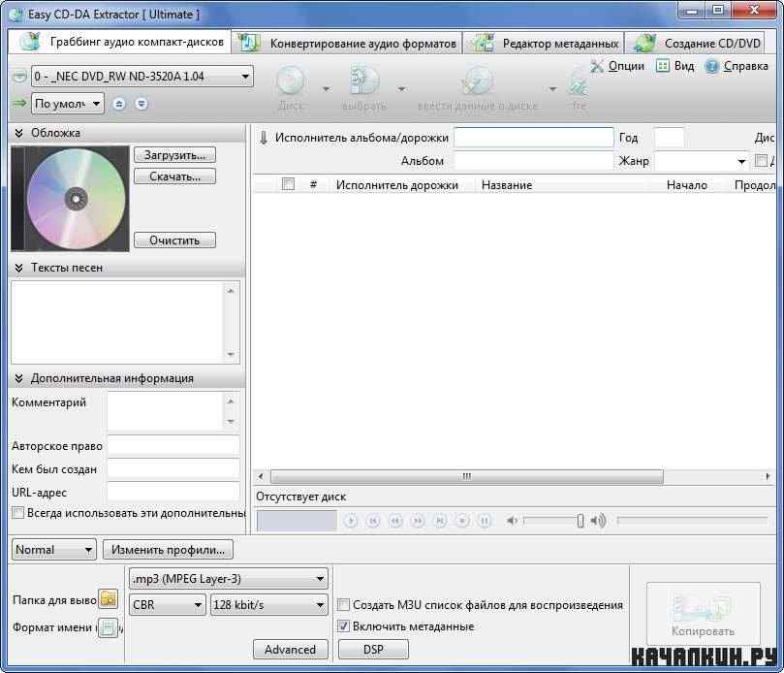Click the Advanced encoder button
The height and width of the screenshot is (673, 784).
290,650
